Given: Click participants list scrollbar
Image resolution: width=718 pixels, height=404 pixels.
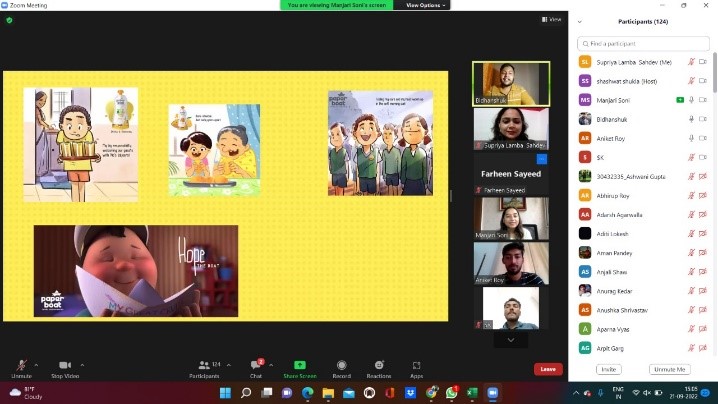Looking at the screenshot, I should tap(715, 73).
